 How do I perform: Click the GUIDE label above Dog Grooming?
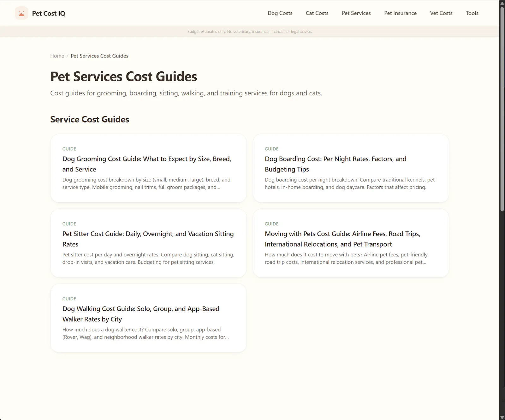tap(69, 149)
